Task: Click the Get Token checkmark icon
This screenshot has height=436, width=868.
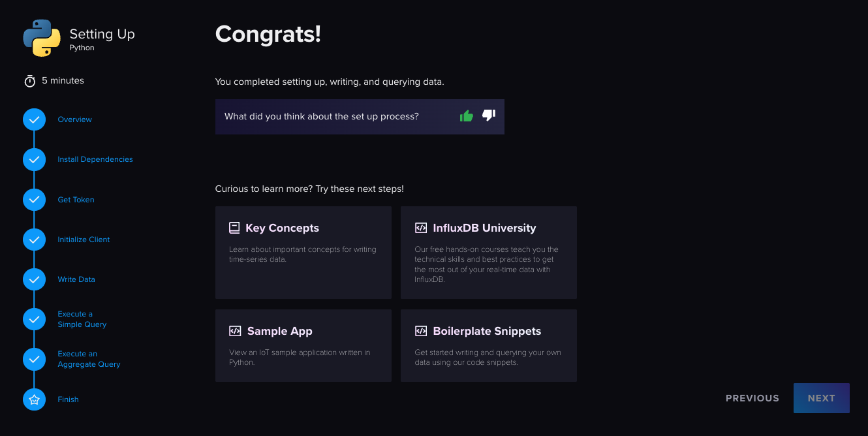Action: click(x=34, y=200)
